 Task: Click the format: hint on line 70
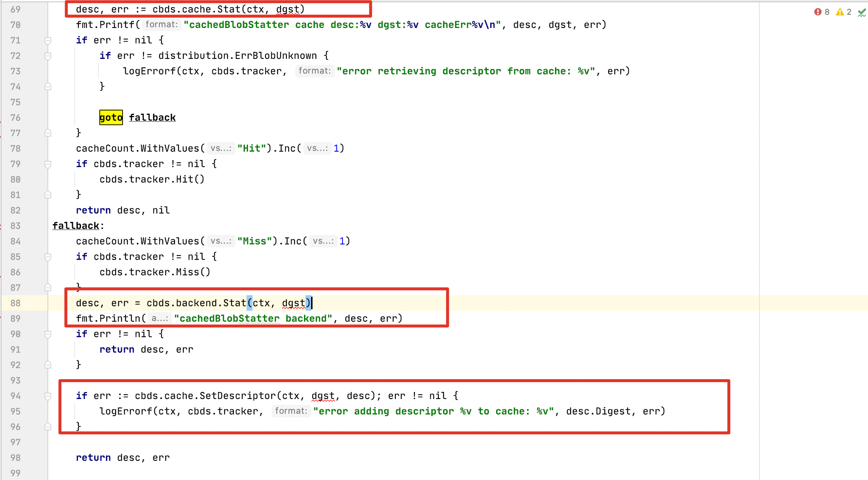click(162, 25)
